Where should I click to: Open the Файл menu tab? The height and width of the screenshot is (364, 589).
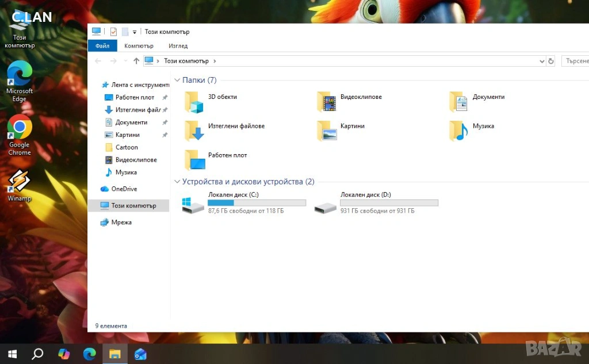tap(102, 46)
